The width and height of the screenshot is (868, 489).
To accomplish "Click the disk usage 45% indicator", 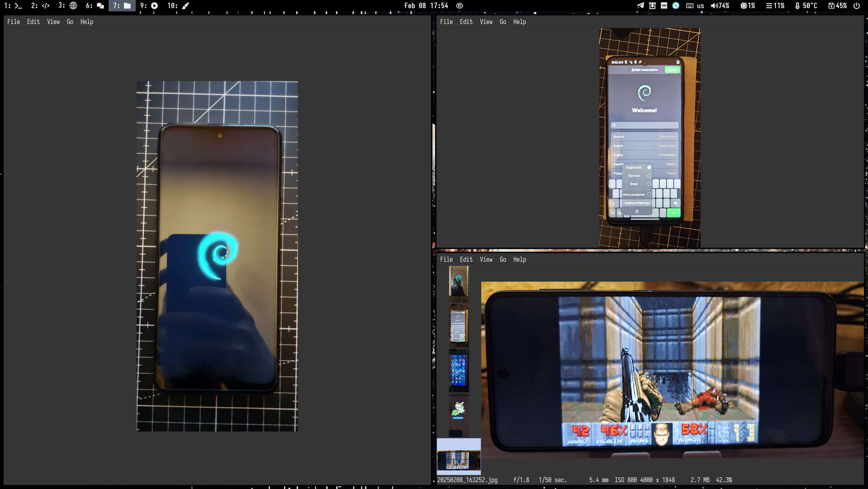I will 838,6.
